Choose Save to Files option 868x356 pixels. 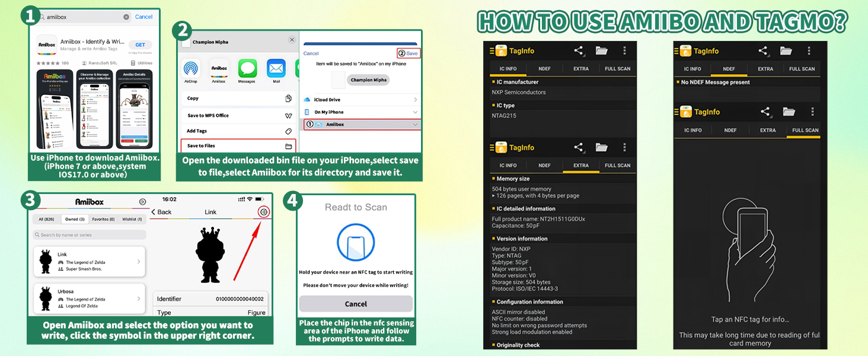click(239, 146)
